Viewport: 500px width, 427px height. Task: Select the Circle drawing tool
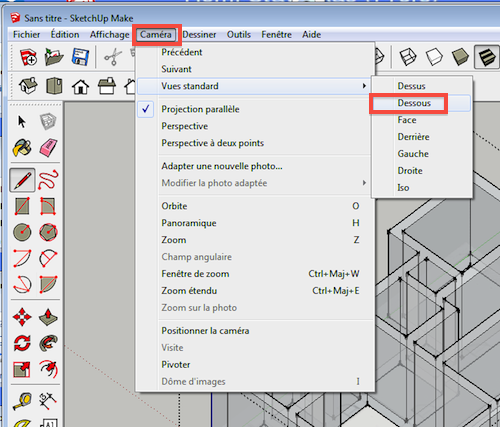point(22,232)
